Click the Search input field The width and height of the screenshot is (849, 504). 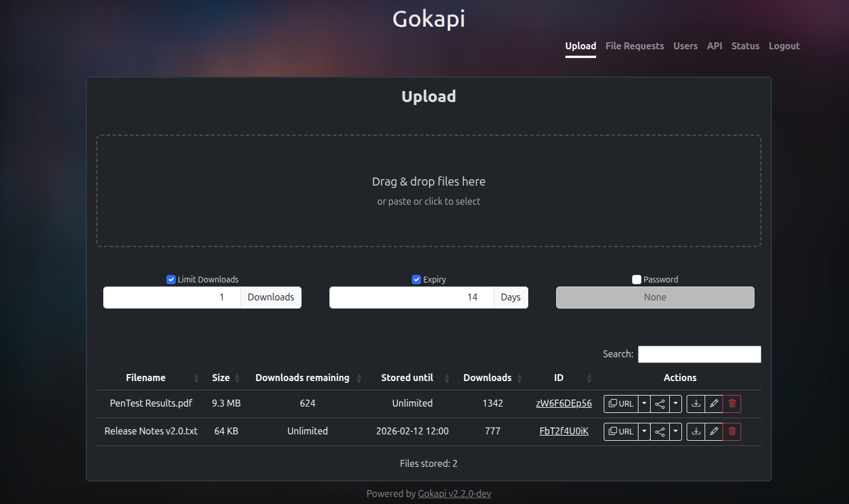pos(699,354)
